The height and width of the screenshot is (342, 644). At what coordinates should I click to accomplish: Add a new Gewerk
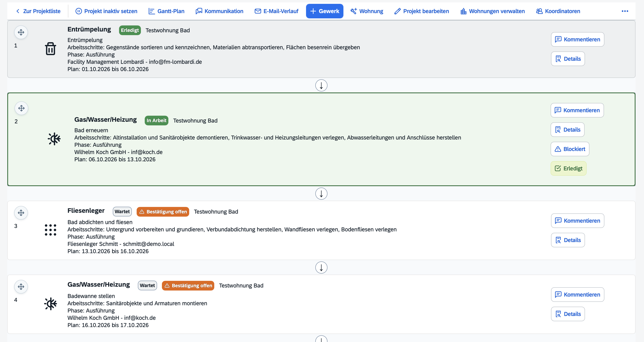point(324,11)
